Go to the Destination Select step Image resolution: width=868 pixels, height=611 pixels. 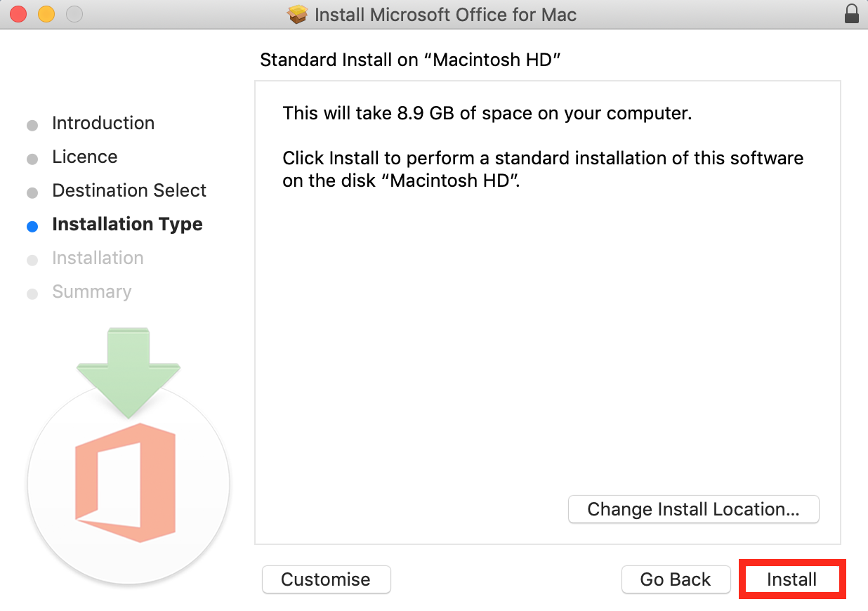coord(129,190)
